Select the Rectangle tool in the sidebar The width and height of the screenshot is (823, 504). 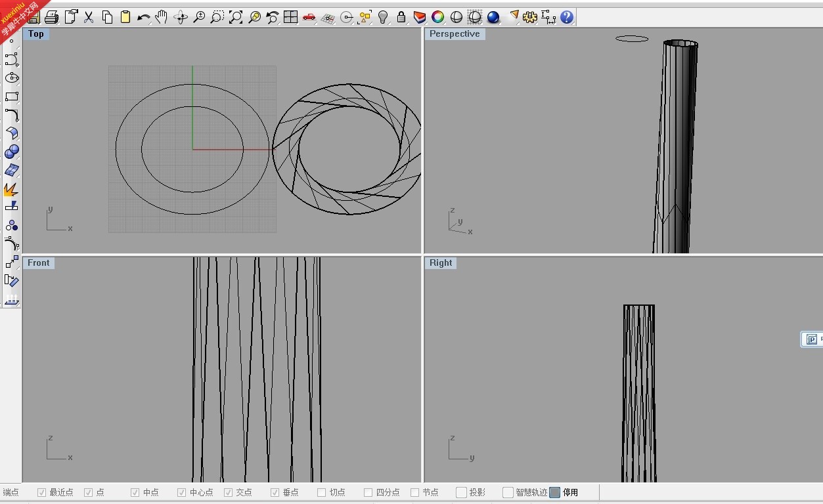click(11, 96)
